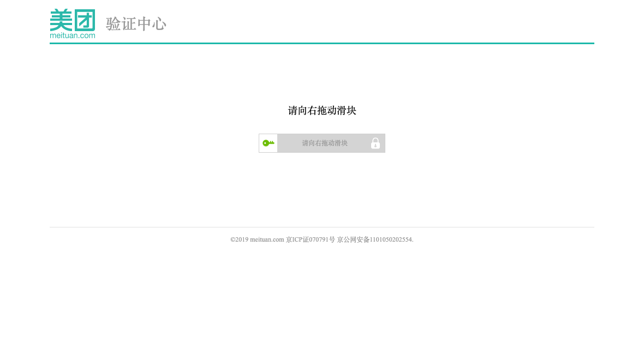Click the gray slider track text 请向右拖动滑块
The image size is (644, 360).
coord(325,143)
